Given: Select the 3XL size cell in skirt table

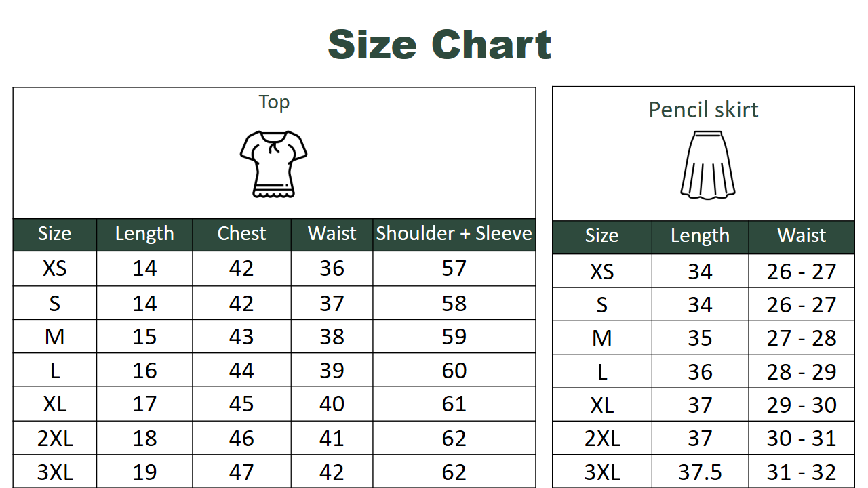Looking at the screenshot, I should (601, 472).
